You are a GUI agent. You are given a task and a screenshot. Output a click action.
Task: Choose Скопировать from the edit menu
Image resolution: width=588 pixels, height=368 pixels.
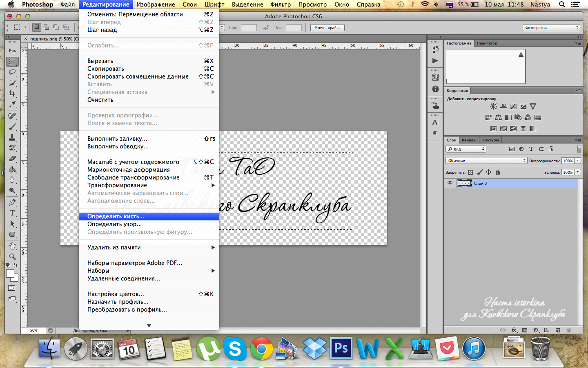click(149, 69)
